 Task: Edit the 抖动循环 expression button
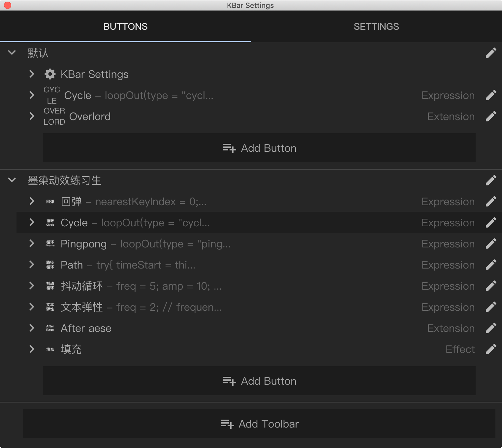coord(491,286)
